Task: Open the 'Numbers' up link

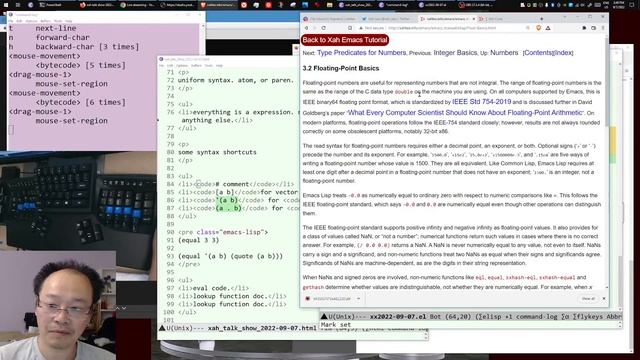Action: point(504,53)
